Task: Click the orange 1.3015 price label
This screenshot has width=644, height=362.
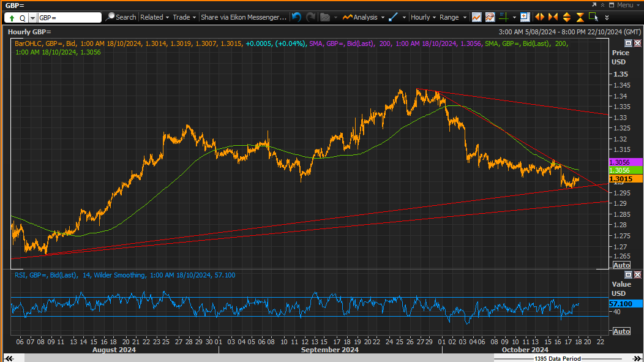Action: [626, 179]
